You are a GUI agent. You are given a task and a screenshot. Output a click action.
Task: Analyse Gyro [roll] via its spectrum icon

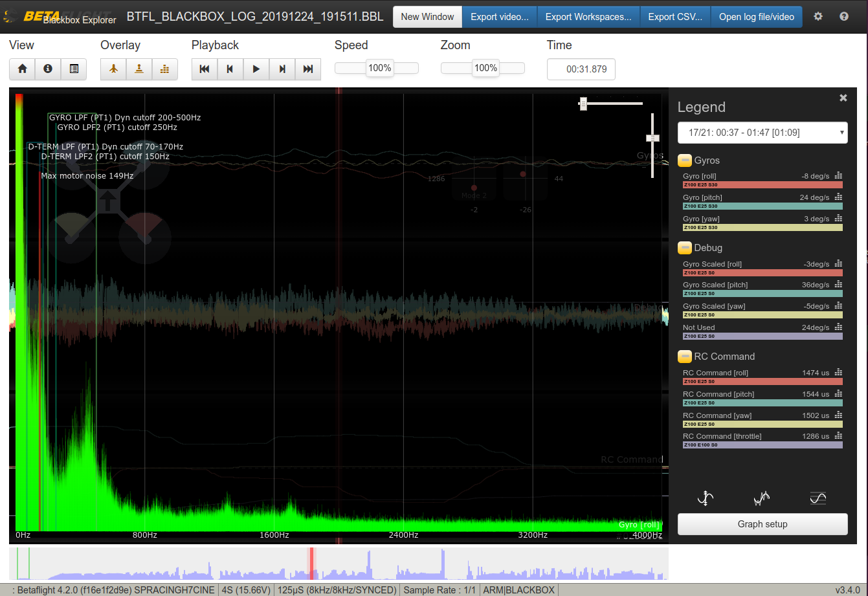(839, 175)
